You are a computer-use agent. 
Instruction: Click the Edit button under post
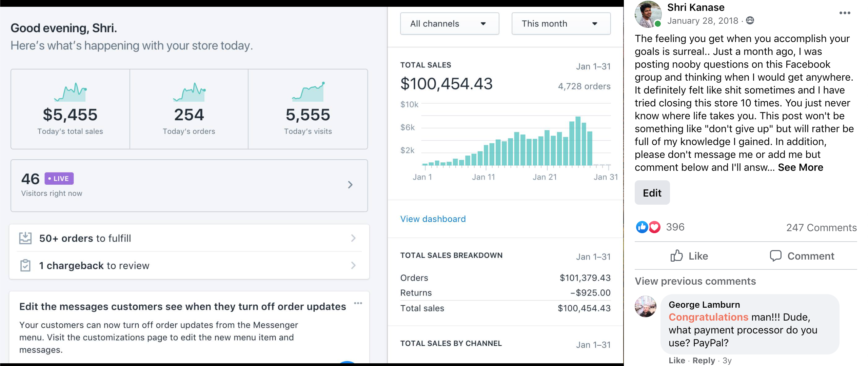click(x=652, y=193)
